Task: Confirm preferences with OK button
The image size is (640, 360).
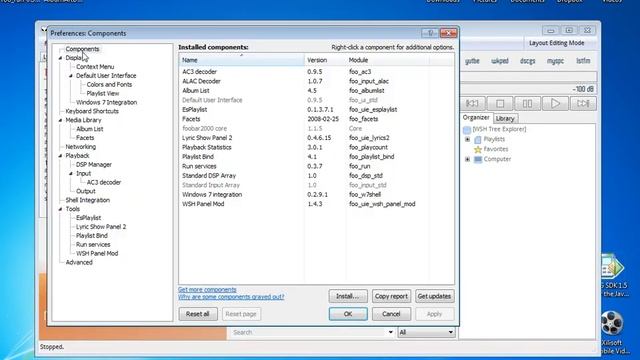Action: (x=348, y=314)
